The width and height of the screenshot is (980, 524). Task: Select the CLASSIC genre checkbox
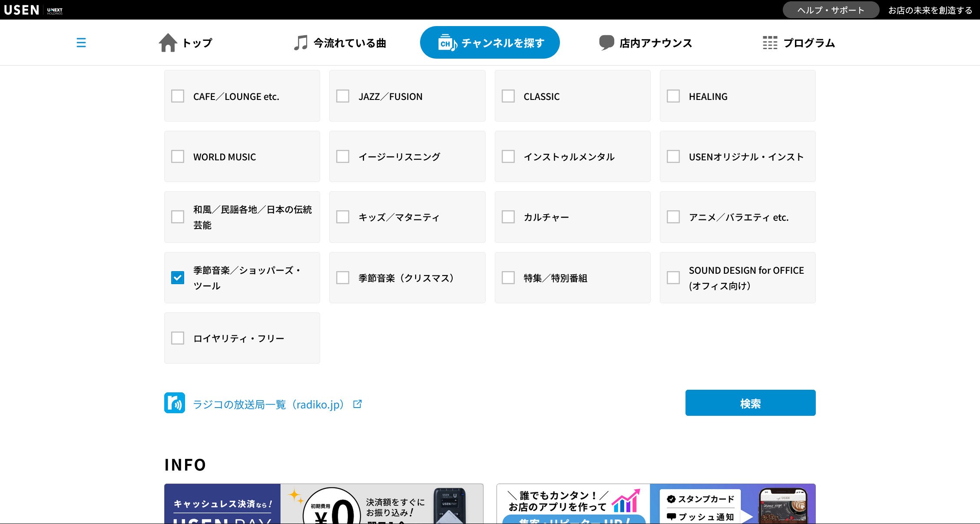508,96
